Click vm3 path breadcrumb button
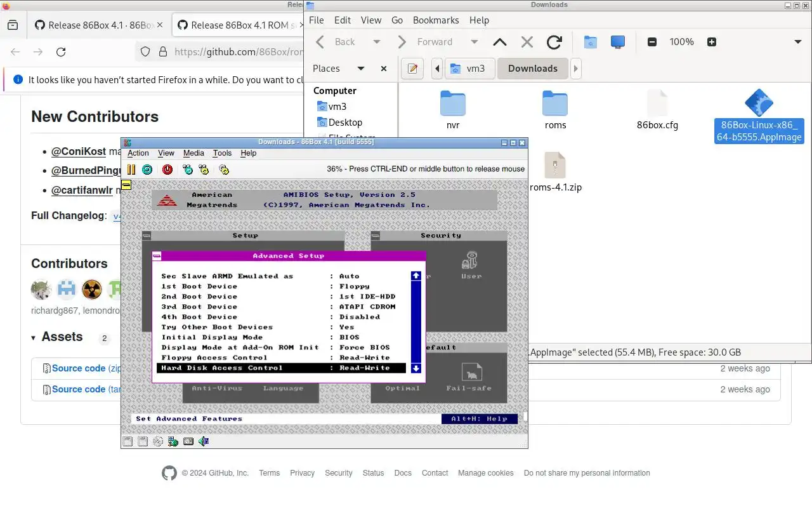 tap(469, 69)
